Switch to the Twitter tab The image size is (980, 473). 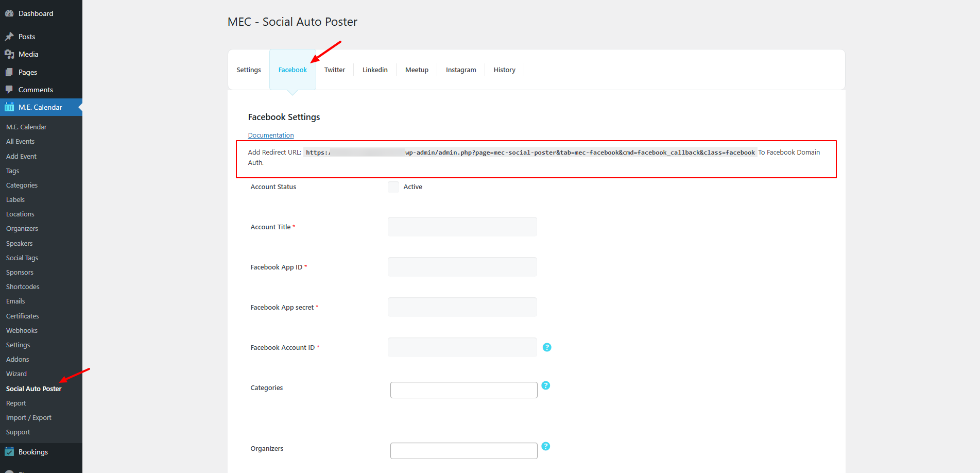click(x=335, y=70)
